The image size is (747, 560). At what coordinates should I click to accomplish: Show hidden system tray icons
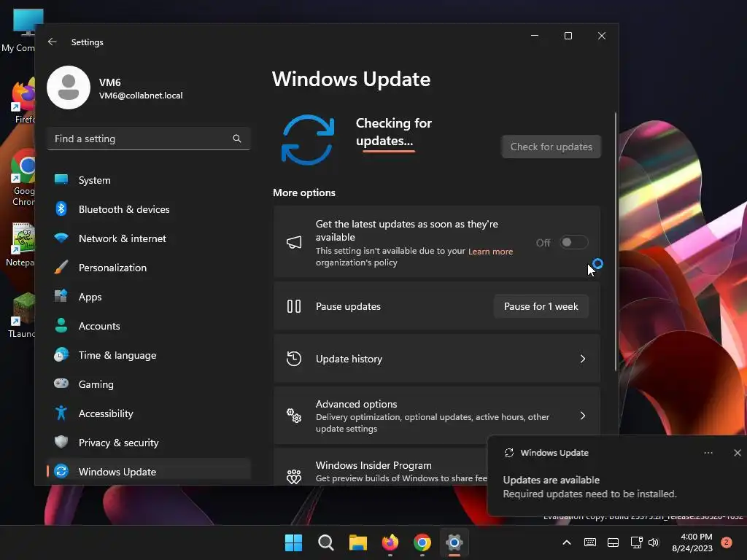click(567, 542)
